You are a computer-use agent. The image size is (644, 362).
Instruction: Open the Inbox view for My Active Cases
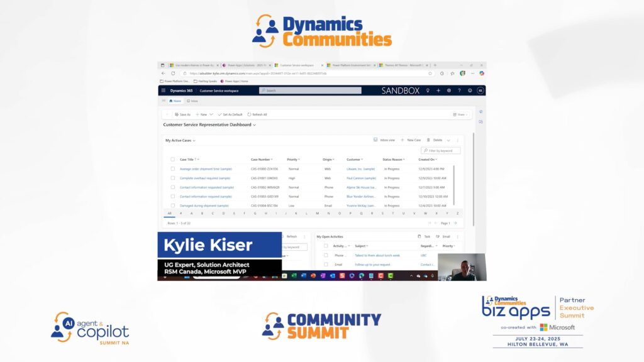pos(384,140)
